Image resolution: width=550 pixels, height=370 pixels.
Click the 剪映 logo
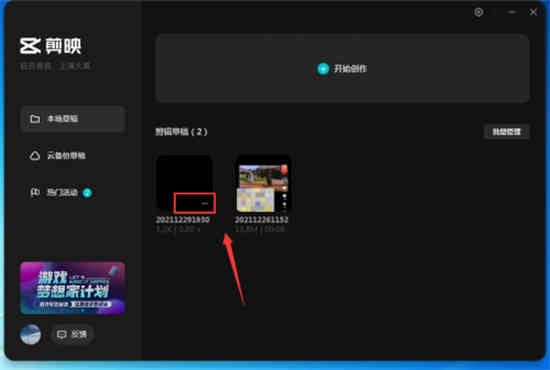click(51, 46)
